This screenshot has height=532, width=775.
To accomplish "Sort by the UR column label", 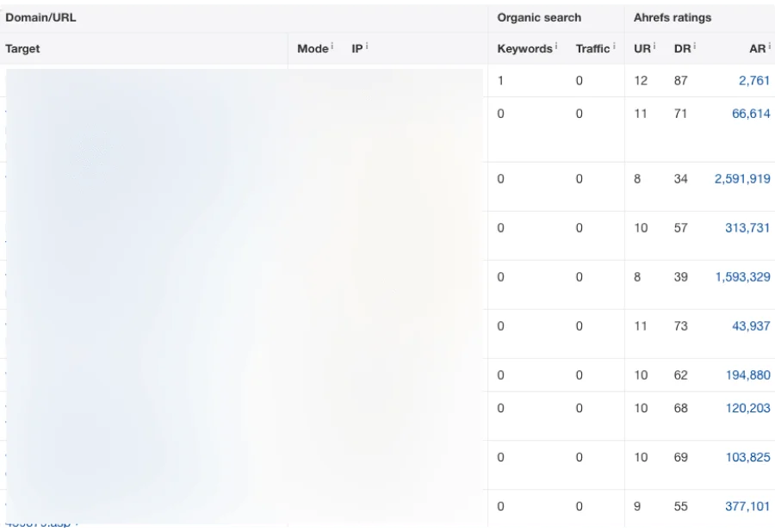I will tap(642, 49).
